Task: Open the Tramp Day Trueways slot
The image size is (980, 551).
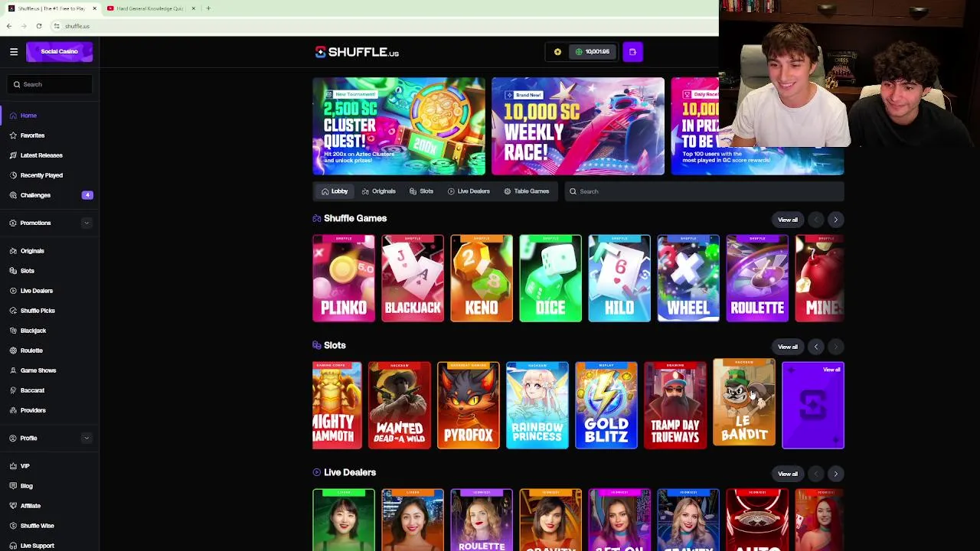Action: [x=675, y=406]
